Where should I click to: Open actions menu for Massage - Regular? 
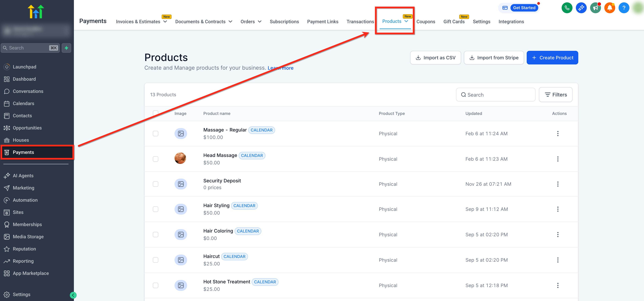tap(558, 134)
